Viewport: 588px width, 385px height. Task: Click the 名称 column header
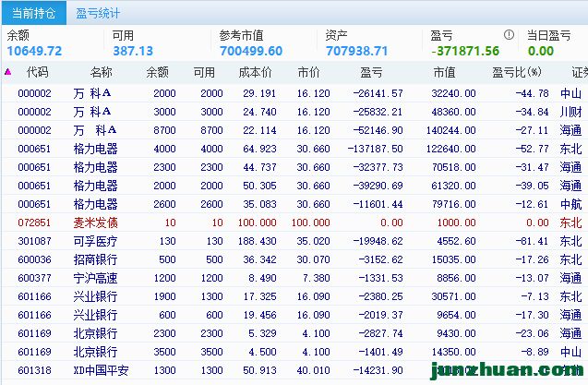[x=101, y=72]
